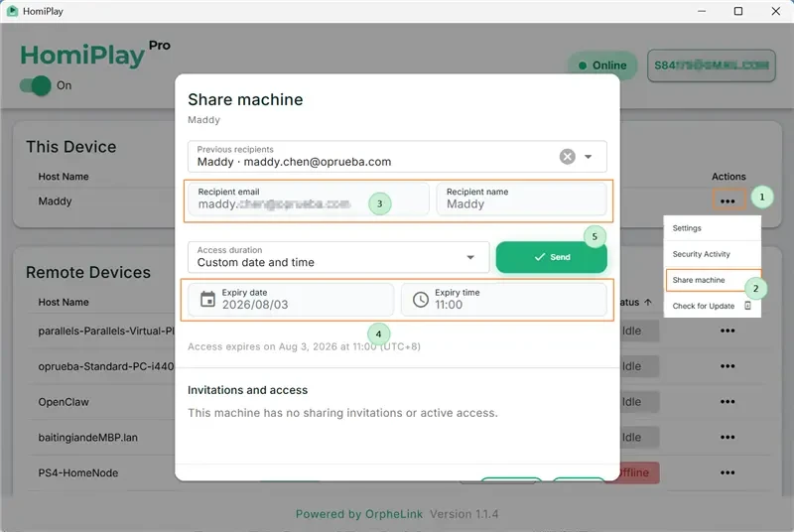This screenshot has height=532, width=794.
Task: Open actions for parallels-Parallels-Virtual device
Action: [x=728, y=331]
